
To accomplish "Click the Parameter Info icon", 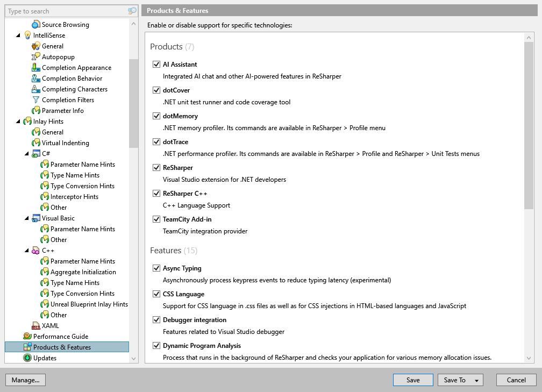I will (x=36, y=111).
